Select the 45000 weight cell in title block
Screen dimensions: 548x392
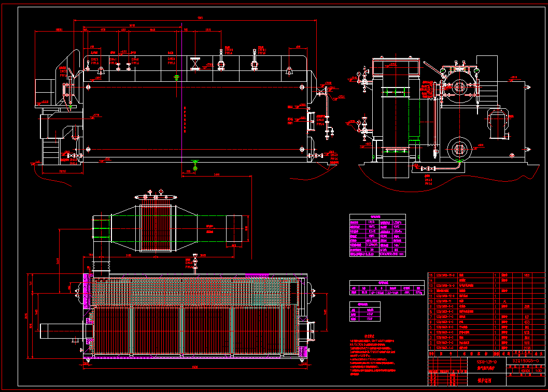(x=525, y=371)
